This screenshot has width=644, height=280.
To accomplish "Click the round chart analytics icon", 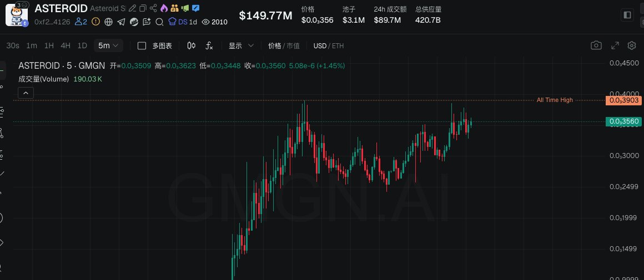I will [x=134, y=22].
